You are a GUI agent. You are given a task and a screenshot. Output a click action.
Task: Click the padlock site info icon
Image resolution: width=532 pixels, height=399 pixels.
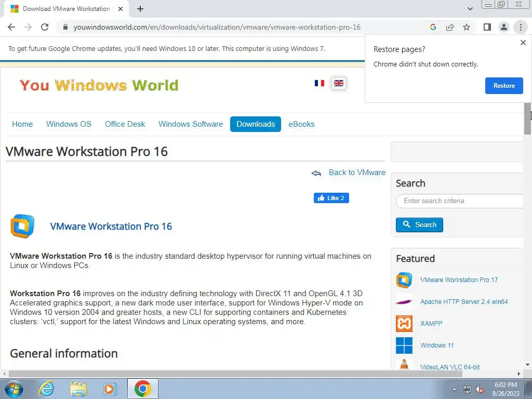pos(65,27)
